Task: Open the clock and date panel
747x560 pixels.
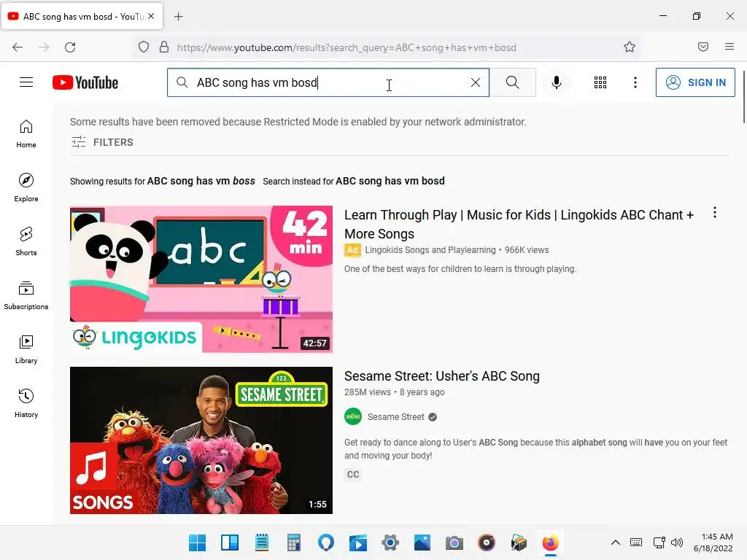Action: pos(713,542)
